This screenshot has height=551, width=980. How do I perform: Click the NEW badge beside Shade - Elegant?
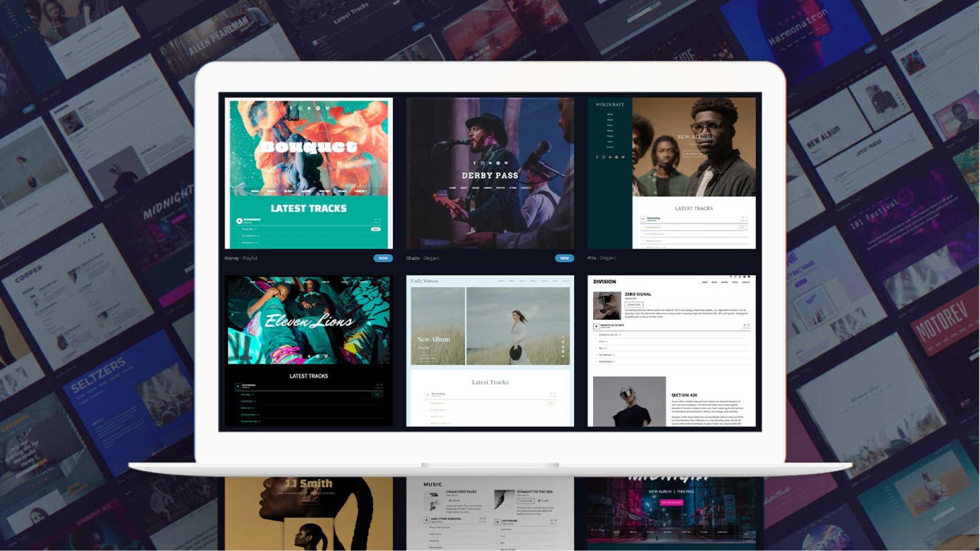tap(565, 258)
